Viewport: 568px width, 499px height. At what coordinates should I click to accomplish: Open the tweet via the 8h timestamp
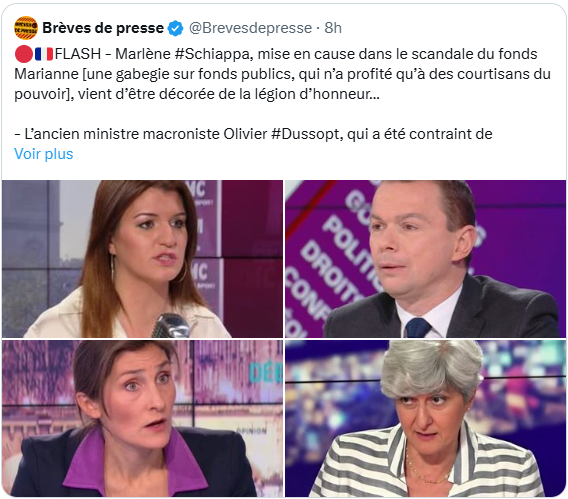(x=333, y=28)
